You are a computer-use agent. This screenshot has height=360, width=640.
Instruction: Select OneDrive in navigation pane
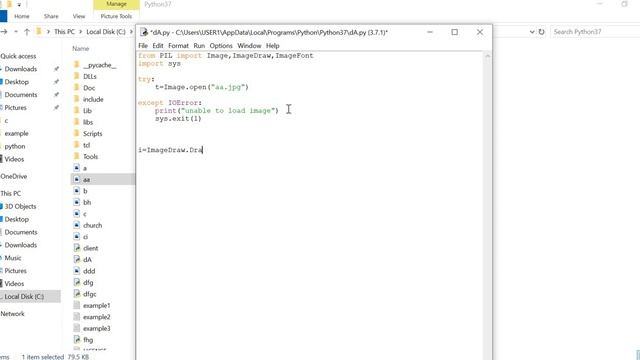[x=13, y=176]
